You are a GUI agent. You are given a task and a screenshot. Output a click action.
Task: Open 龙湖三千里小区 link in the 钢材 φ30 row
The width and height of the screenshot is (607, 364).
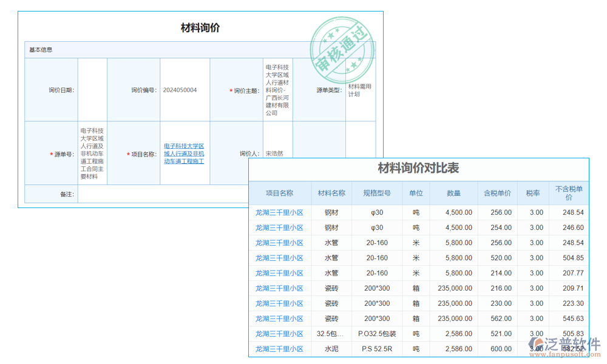pos(278,212)
